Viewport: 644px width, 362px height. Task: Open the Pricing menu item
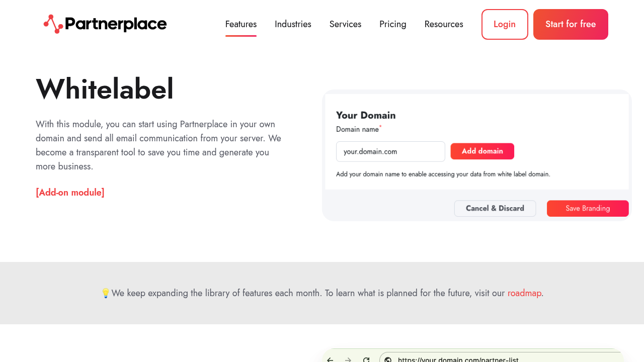tap(392, 24)
